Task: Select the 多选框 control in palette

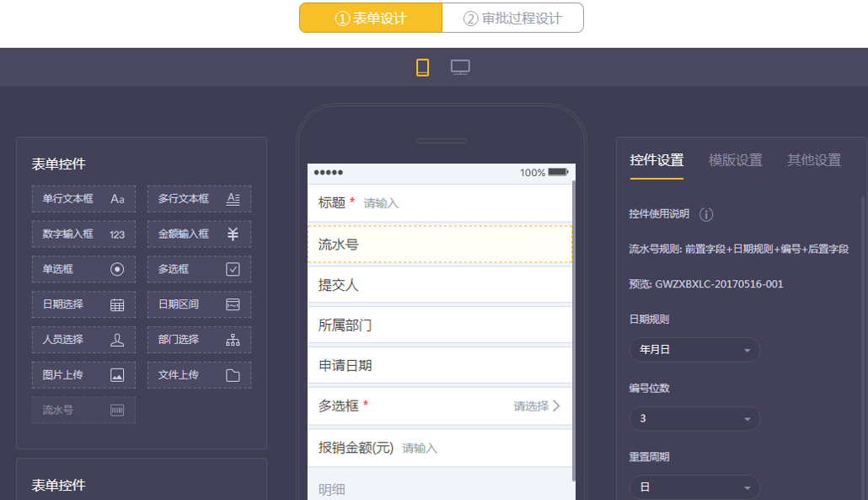Action: pos(199,269)
